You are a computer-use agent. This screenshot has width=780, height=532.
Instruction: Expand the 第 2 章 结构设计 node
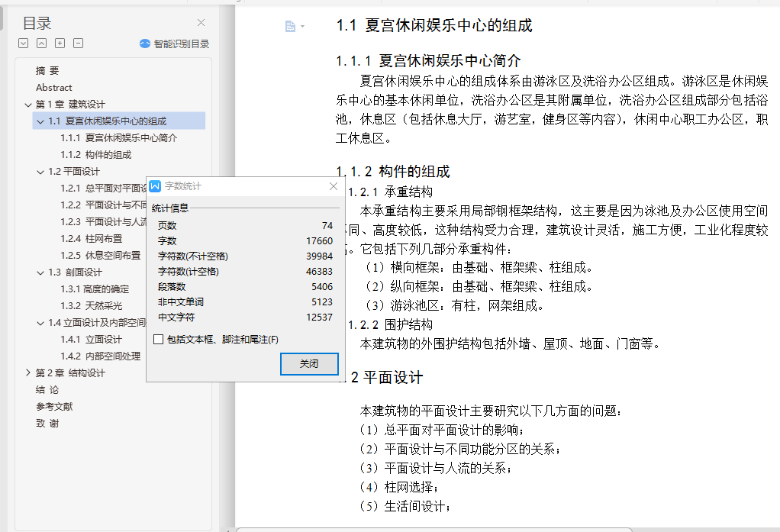[27, 372]
